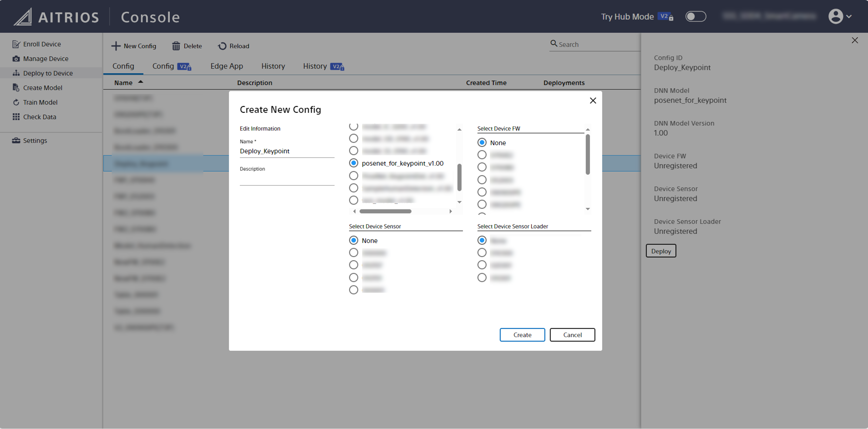Toggle the Try Hub Mode switch
868x429 pixels.
(x=695, y=17)
